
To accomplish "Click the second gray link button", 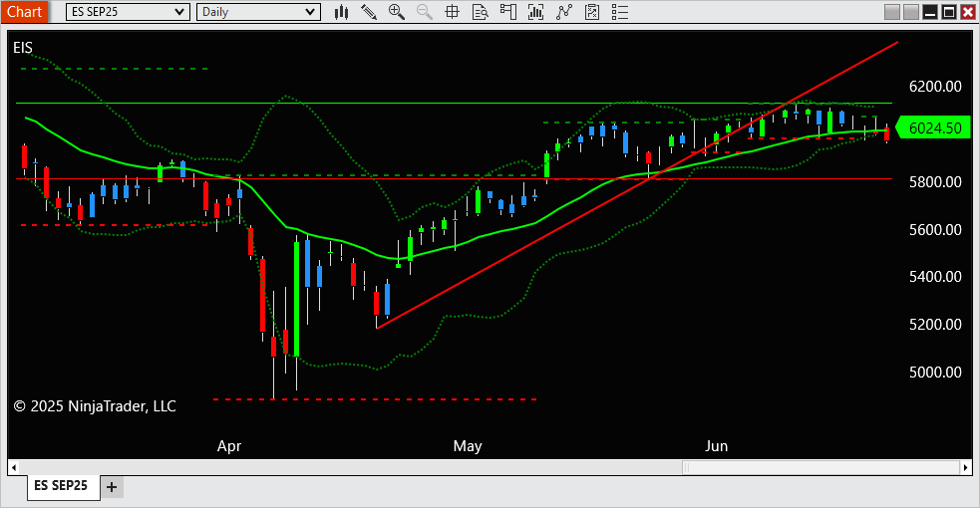I will (911, 12).
